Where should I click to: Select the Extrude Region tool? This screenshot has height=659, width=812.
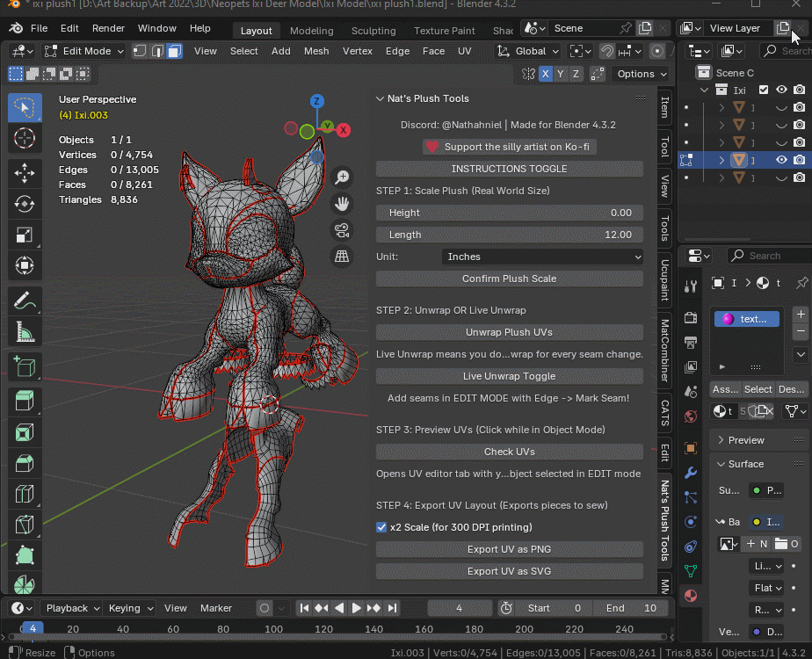tap(25, 402)
